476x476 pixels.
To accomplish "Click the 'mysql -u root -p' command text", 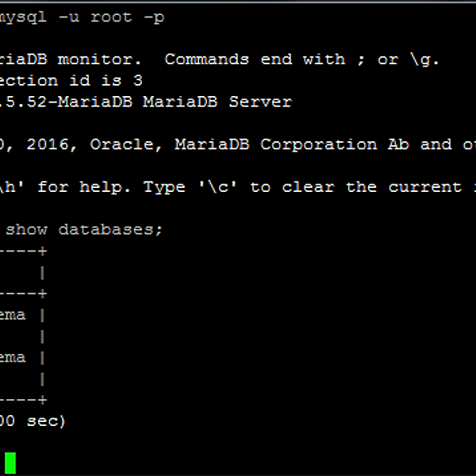I will pos(82,17).
